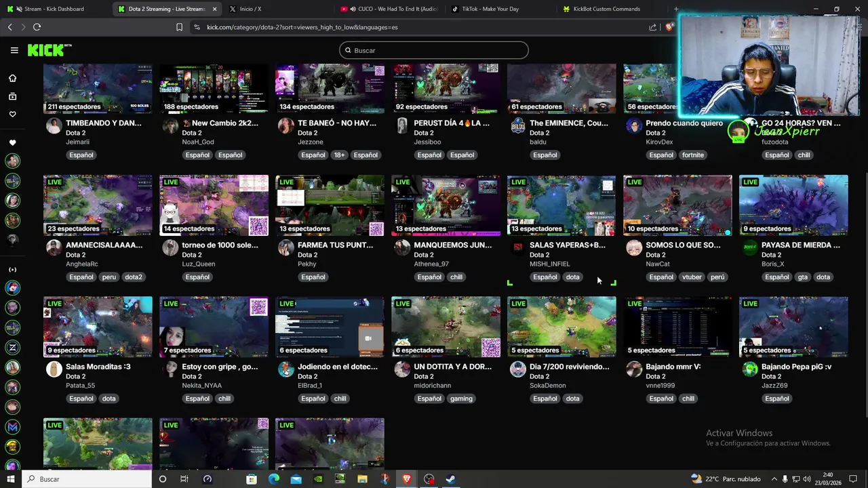Open Boris_X channel avatar
This screenshot has width=868, height=488.
[750, 247]
